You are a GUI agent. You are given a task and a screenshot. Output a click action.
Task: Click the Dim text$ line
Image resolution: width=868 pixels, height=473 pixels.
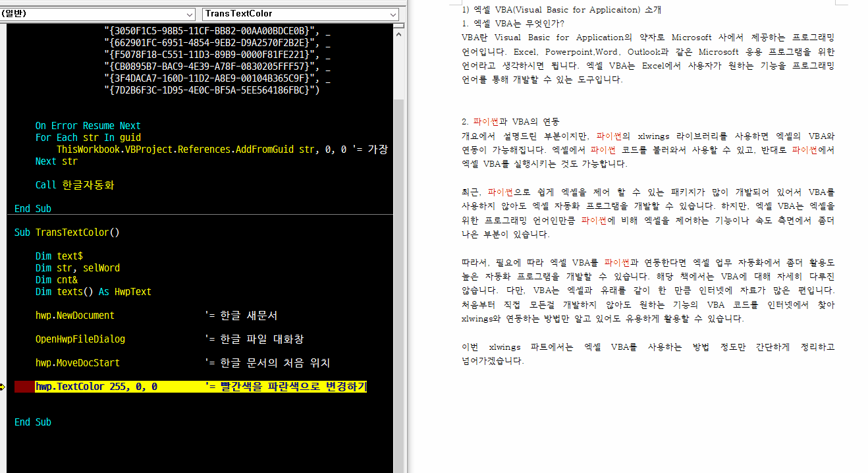(59, 256)
